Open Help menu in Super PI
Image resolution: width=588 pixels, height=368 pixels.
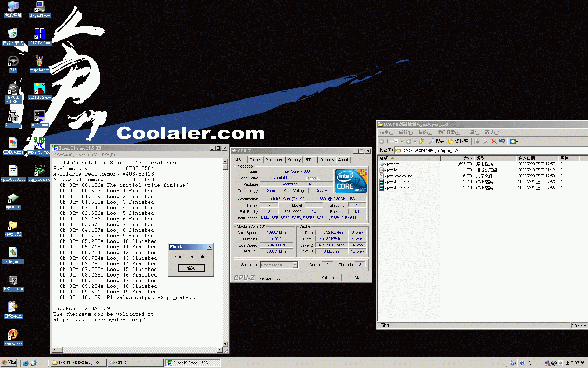(108, 155)
